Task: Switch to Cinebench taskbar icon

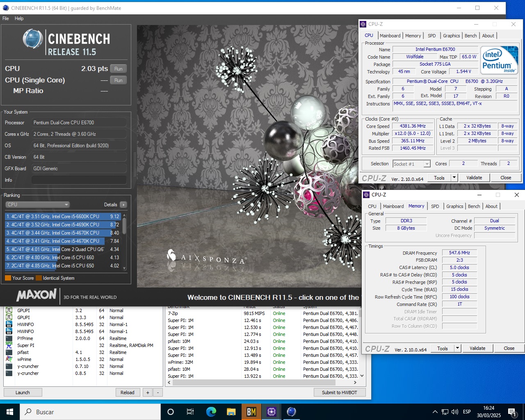Action: point(291,412)
